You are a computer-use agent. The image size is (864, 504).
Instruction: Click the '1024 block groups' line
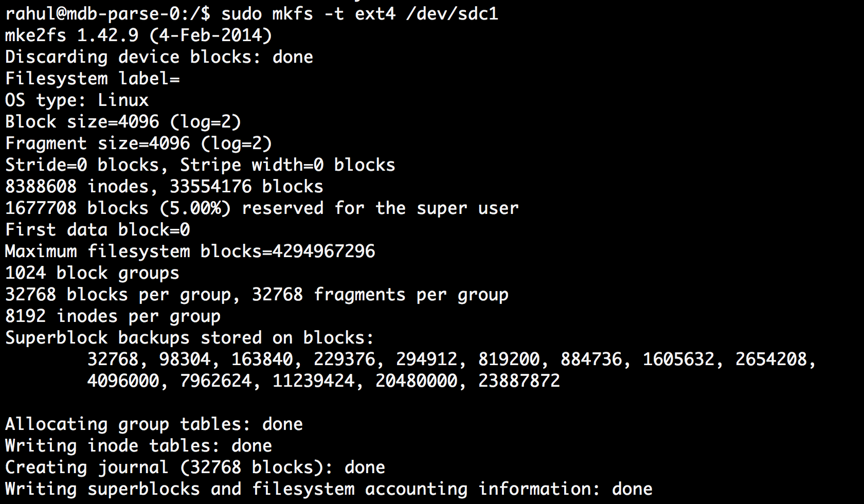[x=92, y=273]
